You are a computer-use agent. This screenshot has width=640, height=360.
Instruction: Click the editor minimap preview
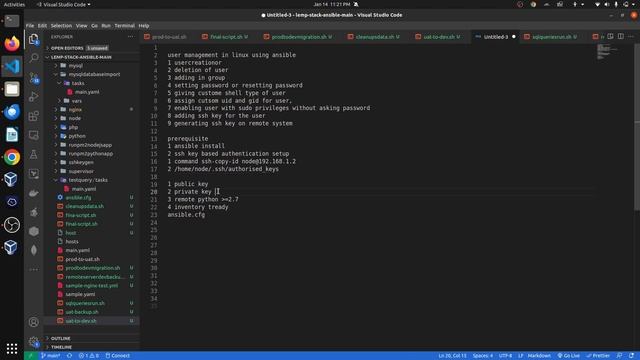[608, 52]
